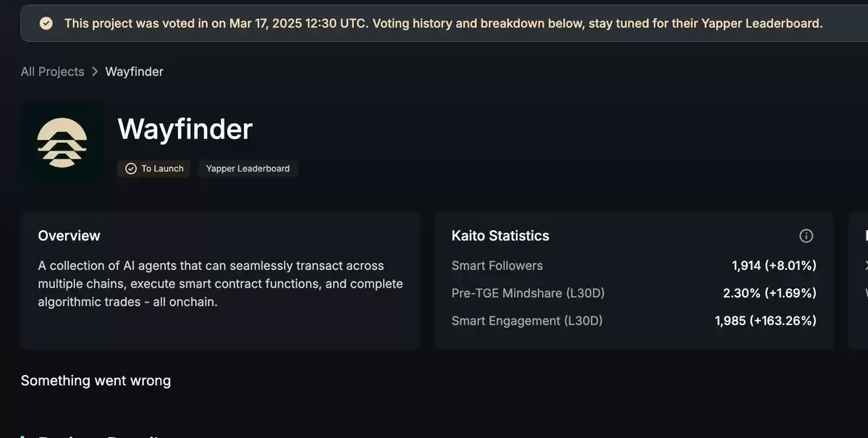
Task: Click the breadcrumb chevron after All Projects
Action: [95, 72]
